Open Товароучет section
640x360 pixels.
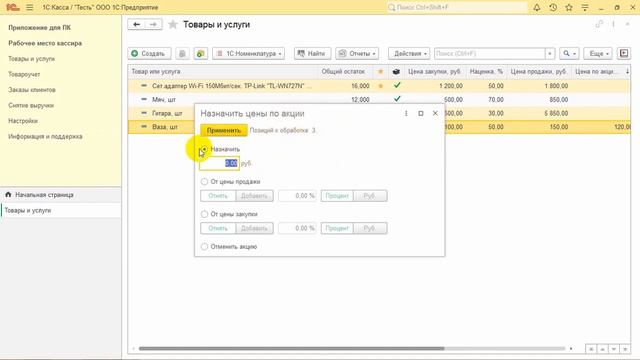click(x=24, y=74)
